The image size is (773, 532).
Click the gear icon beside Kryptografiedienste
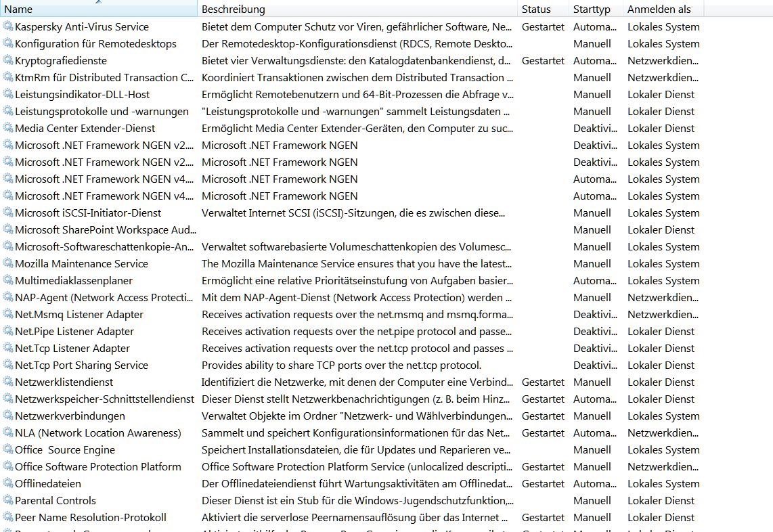[8, 60]
